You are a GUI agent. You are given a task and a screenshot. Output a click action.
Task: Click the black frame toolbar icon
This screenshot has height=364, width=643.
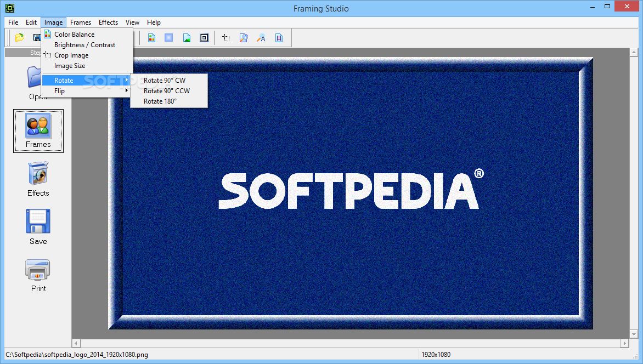click(204, 38)
